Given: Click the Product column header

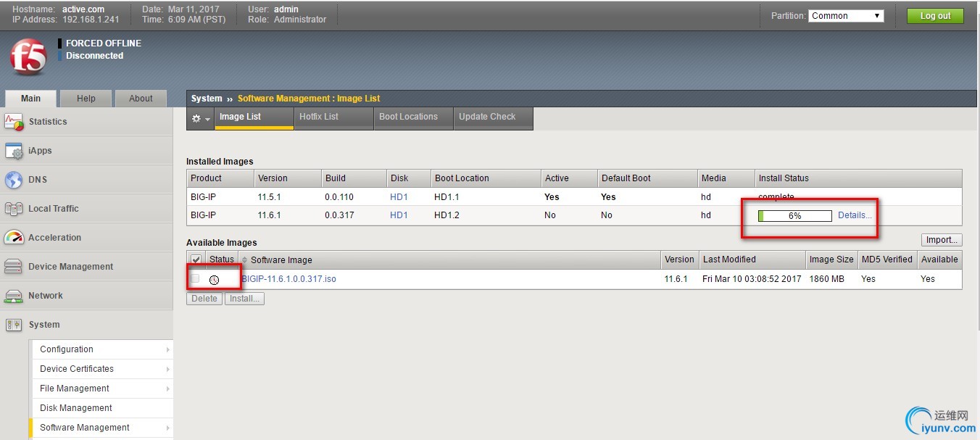Looking at the screenshot, I should 220,178.
